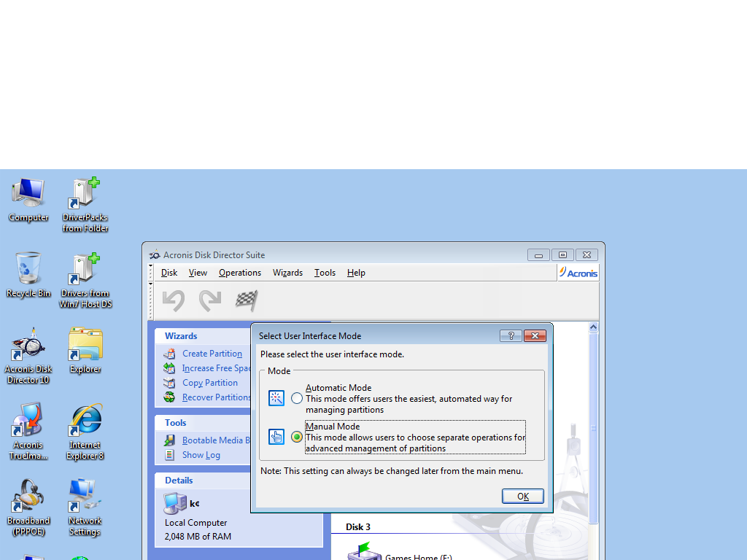The image size is (747, 560).
Task: Click the Show Log icon
Action: coord(169,455)
